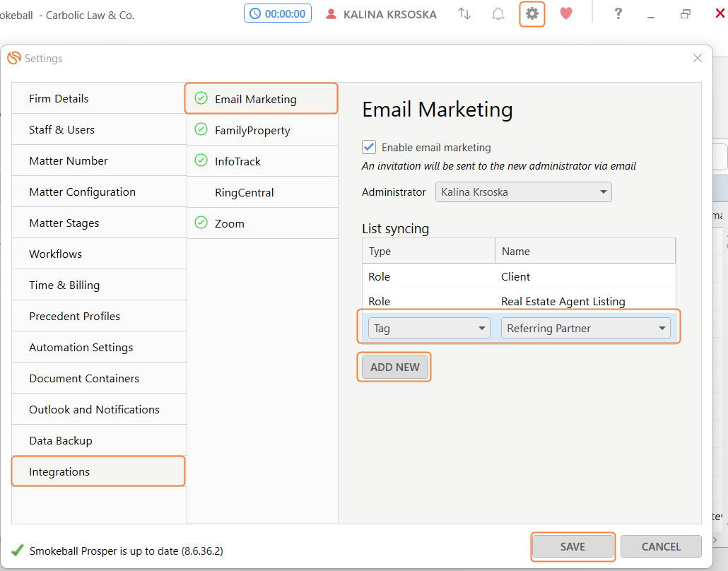
Task: Click the KALINA KRSOSKA user name
Action: (390, 15)
